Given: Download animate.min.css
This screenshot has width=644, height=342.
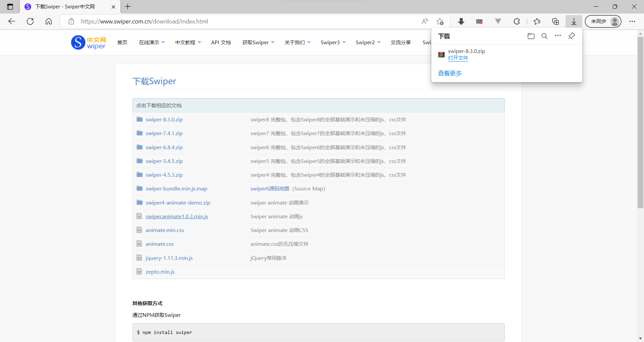Looking at the screenshot, I should tap(165, 230).
